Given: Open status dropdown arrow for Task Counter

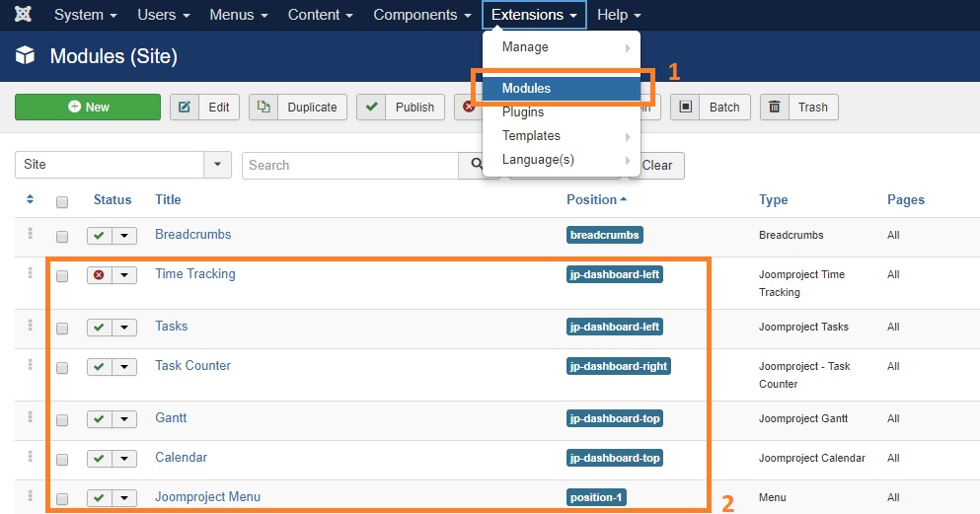Looking at the screenshot, I should coord(124,367).
